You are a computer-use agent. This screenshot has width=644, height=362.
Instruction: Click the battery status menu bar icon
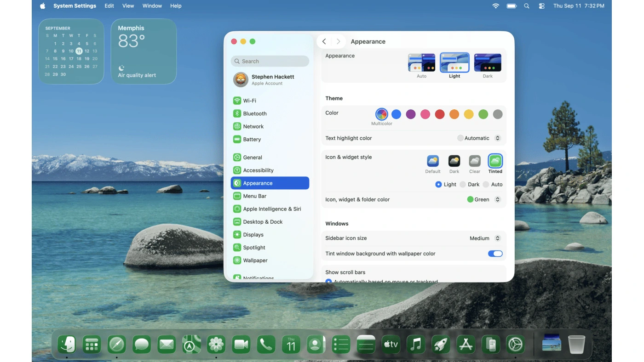pos(512,6)
